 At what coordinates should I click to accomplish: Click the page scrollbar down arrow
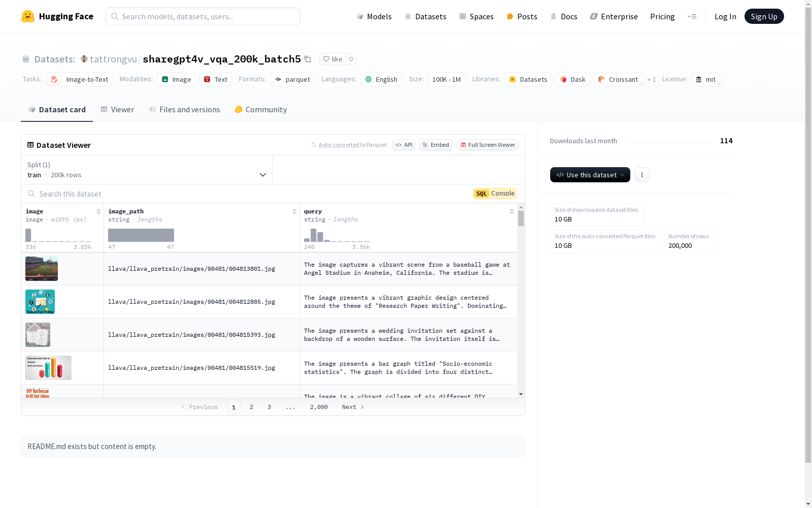808,504
